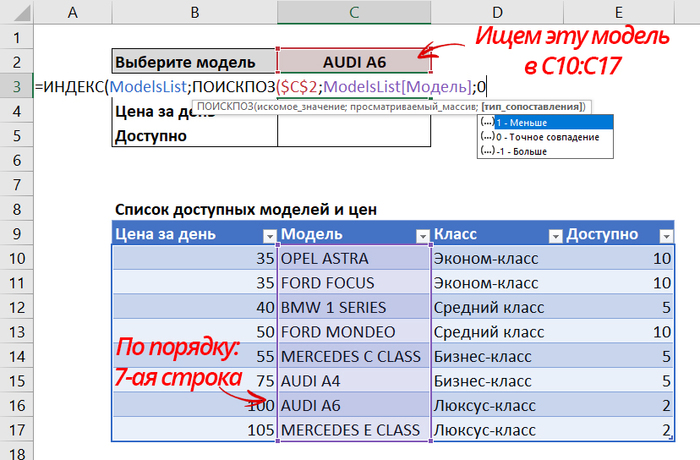700x460 pixels.
Task: Select Люксус-класс cell in AUDI A6 row
Action: click(x=497, y=405)
